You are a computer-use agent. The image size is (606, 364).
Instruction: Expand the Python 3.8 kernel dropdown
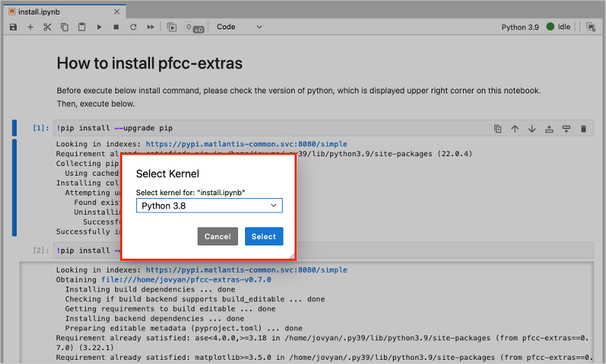[x=209, y=206]
